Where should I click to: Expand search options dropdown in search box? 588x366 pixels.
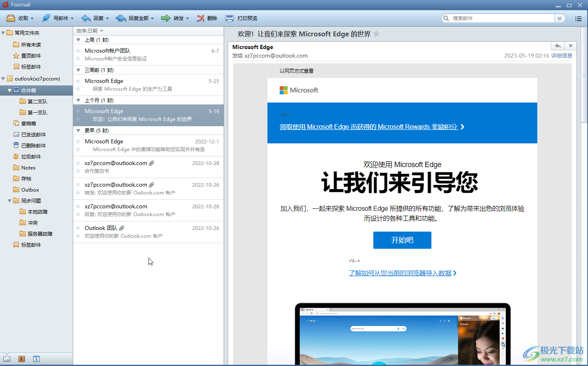coord(560,18)
